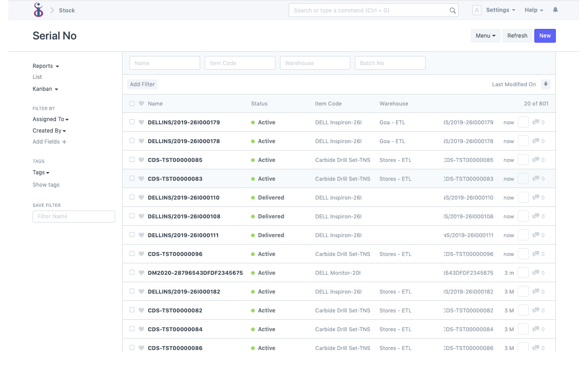Select the checkbox for CDS-TST00000083
The height and width of the screenshot is (367, 588).
132,178
